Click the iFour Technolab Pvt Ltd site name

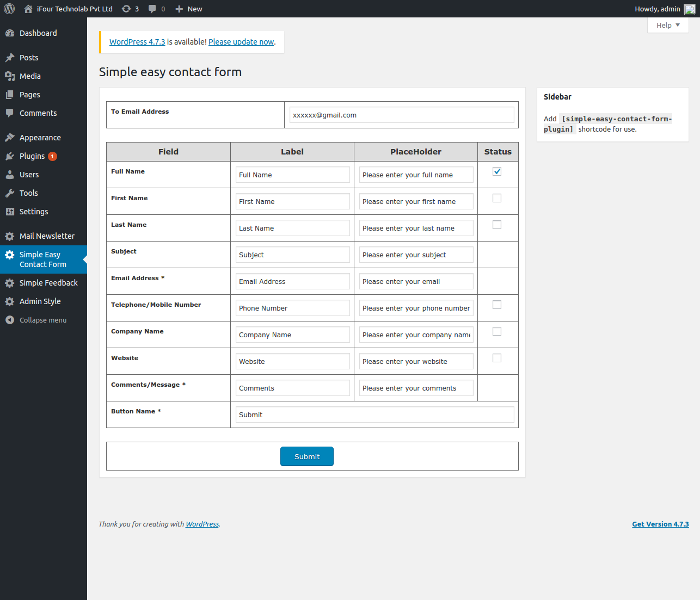tap(75, 9)
